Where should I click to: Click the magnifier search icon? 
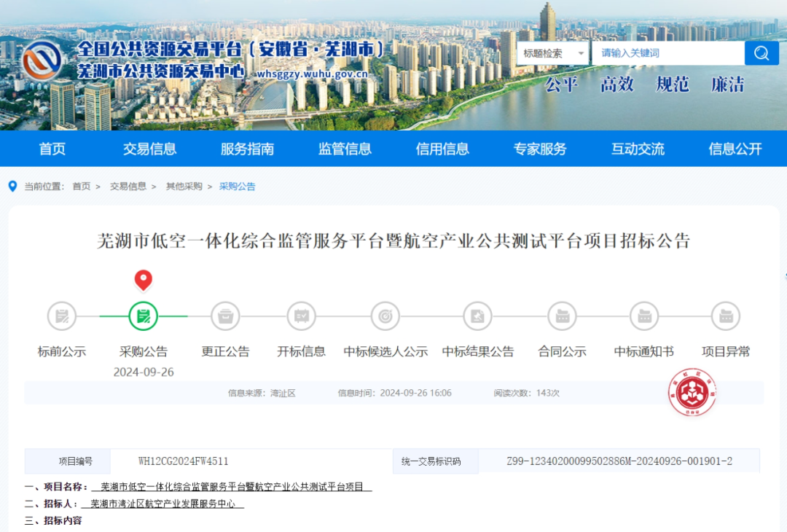[x=761, y=53]
